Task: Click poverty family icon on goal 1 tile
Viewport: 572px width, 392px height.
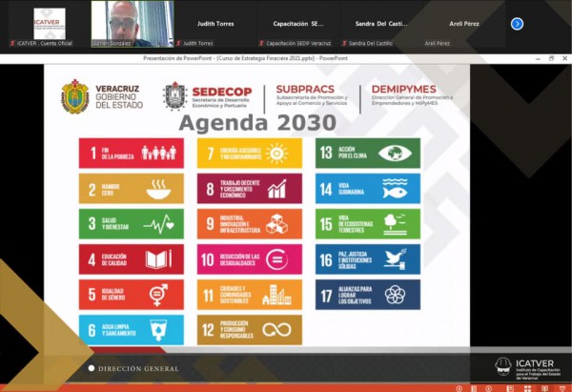Action: pyautogui.click(x=158, y=153)
